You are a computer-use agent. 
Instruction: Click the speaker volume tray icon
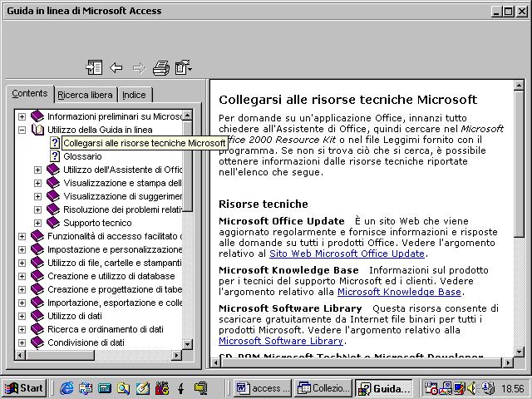(471, 388)
